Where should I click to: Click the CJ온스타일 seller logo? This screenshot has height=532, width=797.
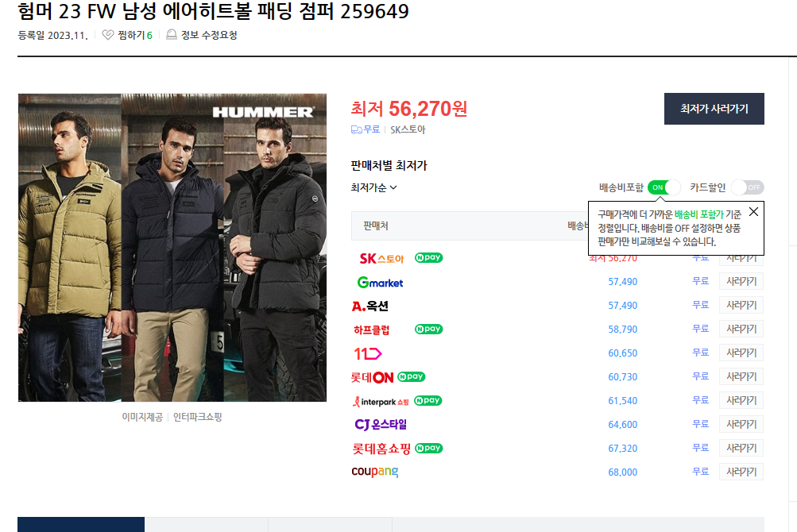coord(381,424)
